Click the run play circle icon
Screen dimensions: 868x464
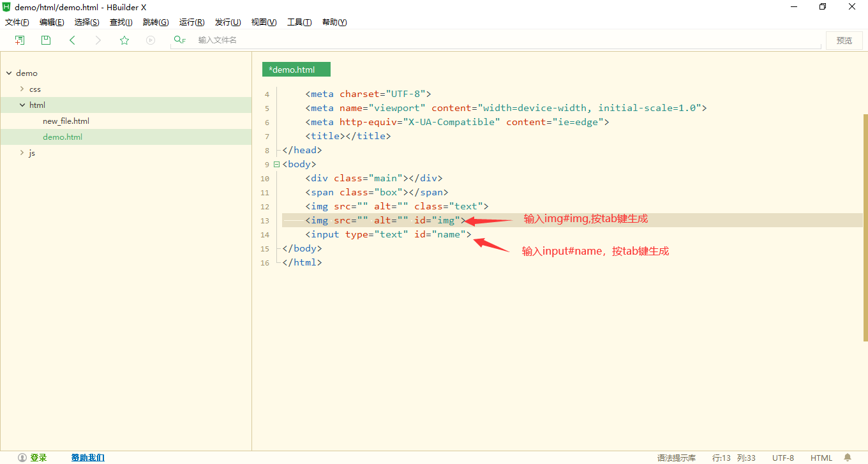pos(151,40)
